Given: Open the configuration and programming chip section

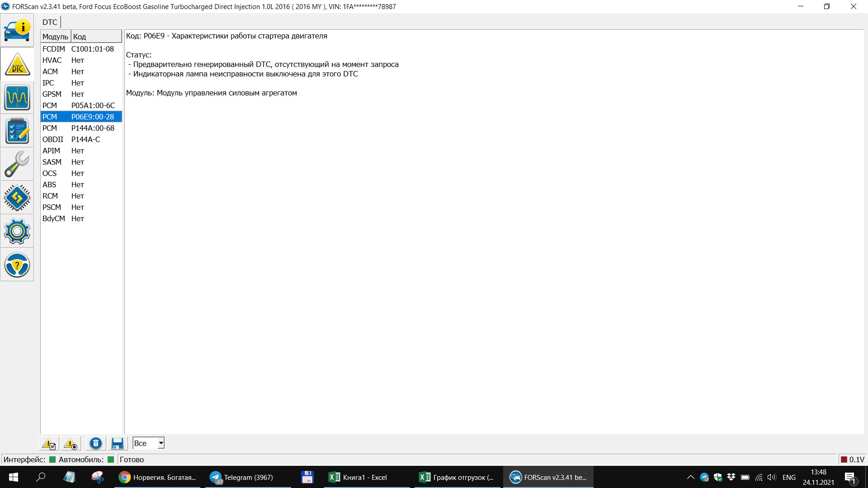Looking at the screenshot, I should point(17,198).
